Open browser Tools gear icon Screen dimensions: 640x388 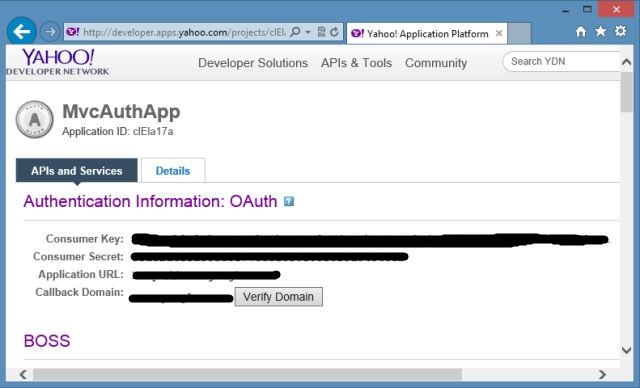(x=620, y=31)
